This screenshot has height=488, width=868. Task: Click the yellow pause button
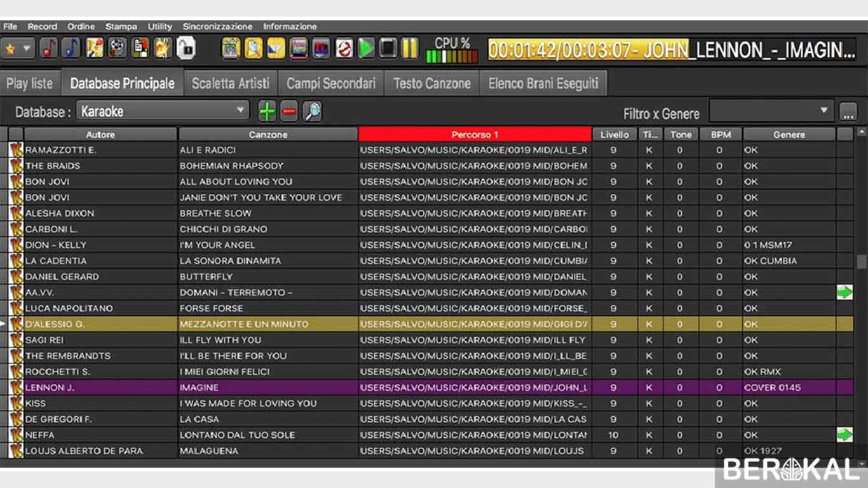coord(410,48)
